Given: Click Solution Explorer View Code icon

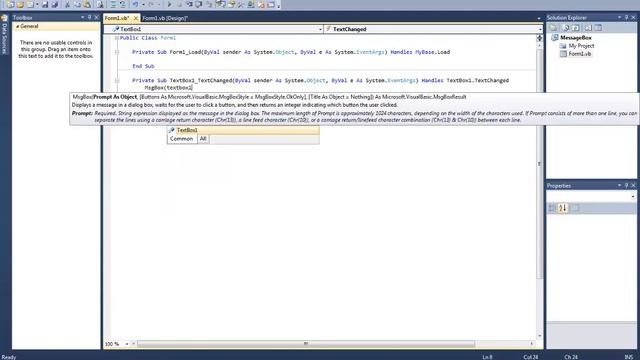Looking at the screenshot, I should coord(588,28).
